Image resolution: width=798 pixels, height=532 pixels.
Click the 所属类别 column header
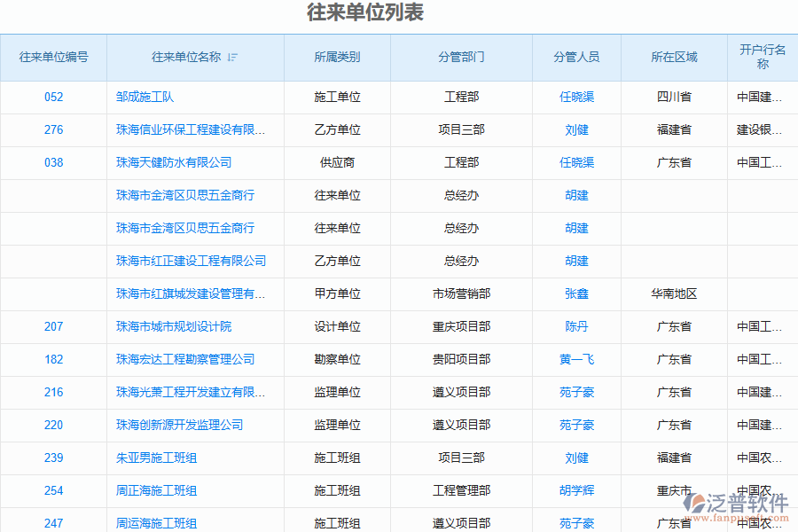337,57
